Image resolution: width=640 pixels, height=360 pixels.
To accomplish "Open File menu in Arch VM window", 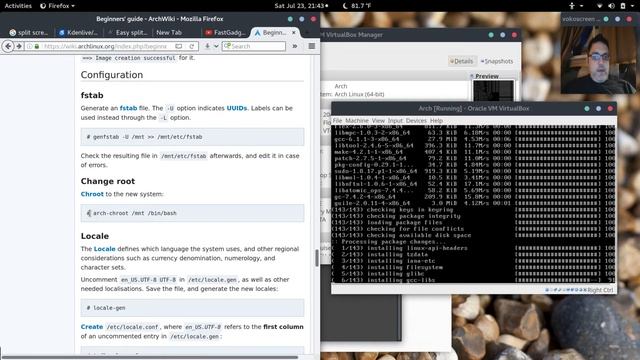I will point(337,121).
